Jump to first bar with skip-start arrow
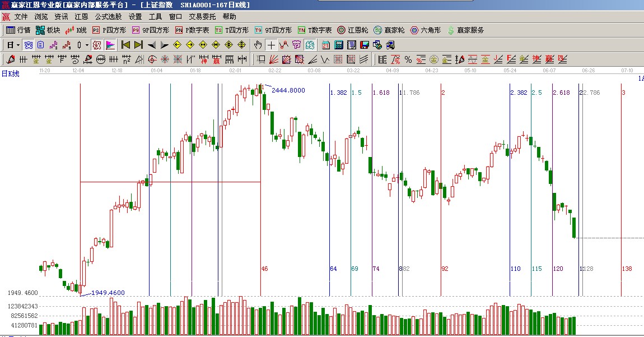 click(125, 45)
